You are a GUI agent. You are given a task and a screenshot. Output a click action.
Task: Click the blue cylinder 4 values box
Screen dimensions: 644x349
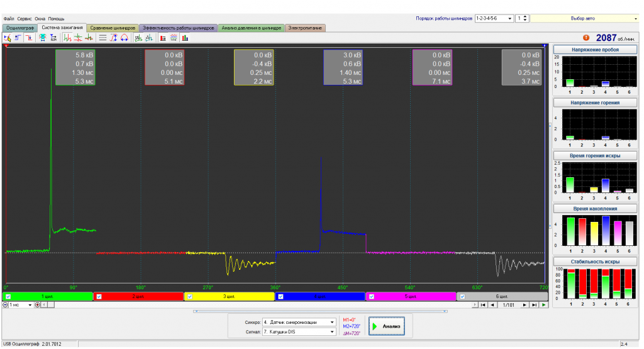pos(343,68)
